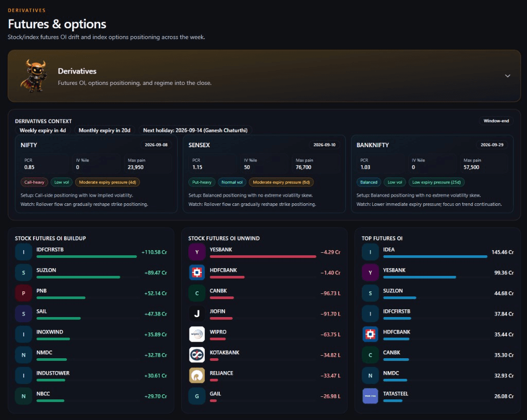Click the Futures & options page title
This screenshot has height=420, width=527.
coord(57,24)
